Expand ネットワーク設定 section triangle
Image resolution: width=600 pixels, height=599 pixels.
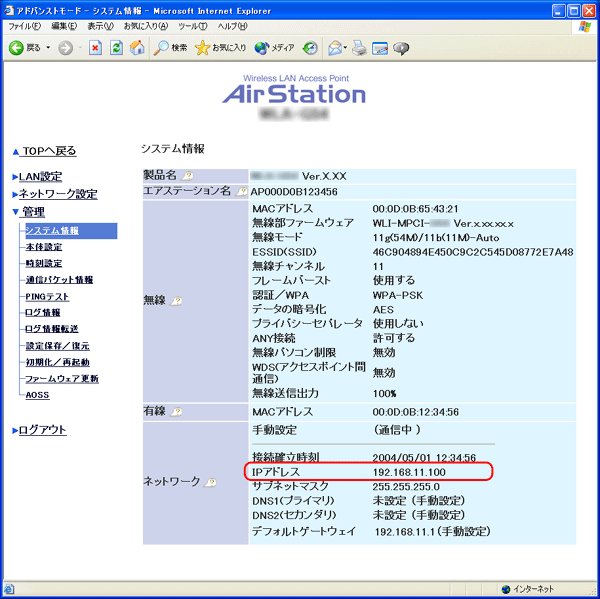click(x=15, y=194)
